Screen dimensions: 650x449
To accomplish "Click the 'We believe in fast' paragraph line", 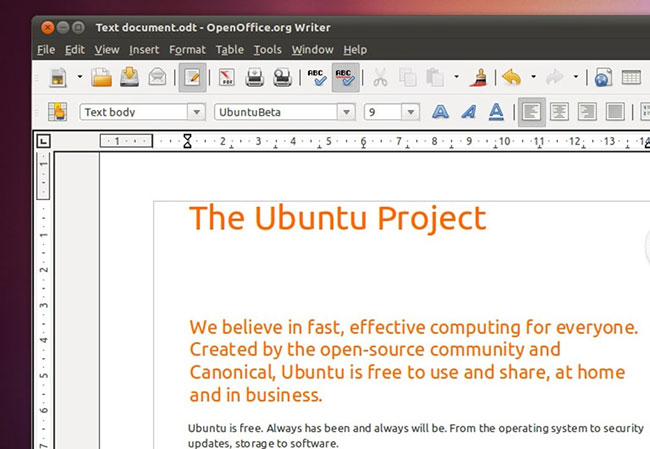I will pos(413,327).
